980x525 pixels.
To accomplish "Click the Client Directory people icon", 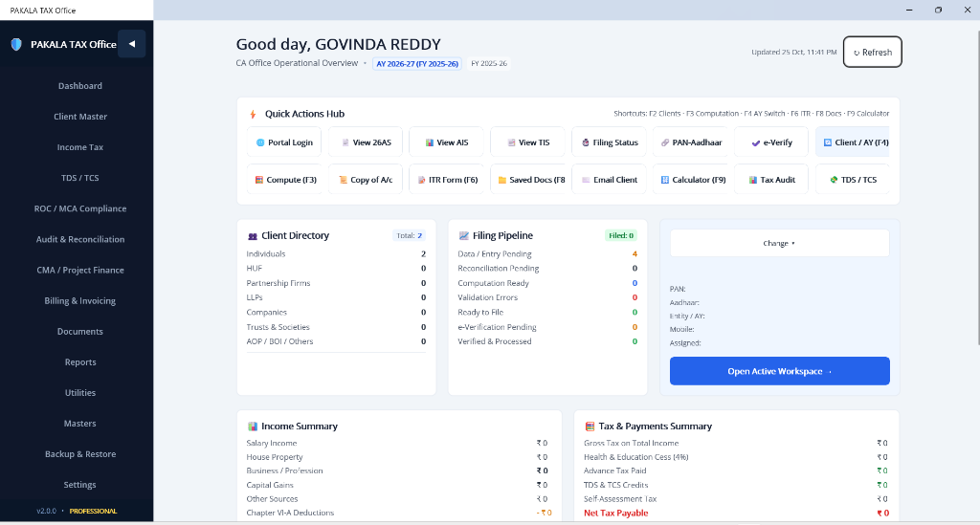I will (x=253, y=236).
